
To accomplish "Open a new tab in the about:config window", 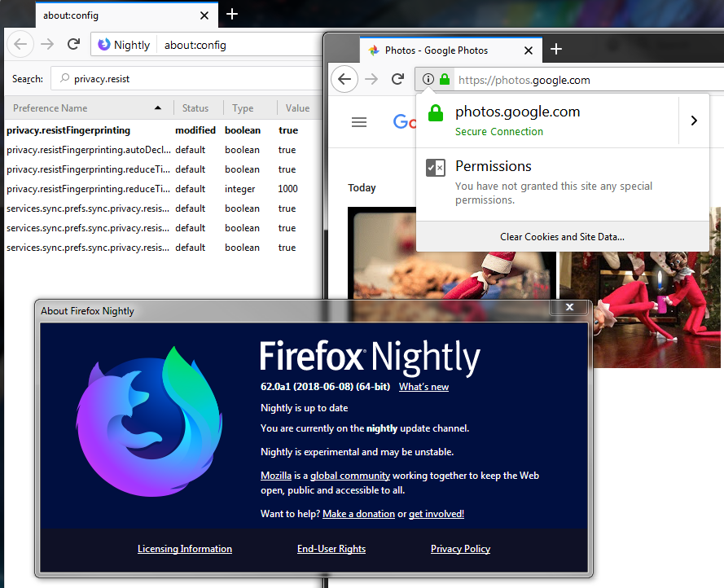I will (232, 15).
